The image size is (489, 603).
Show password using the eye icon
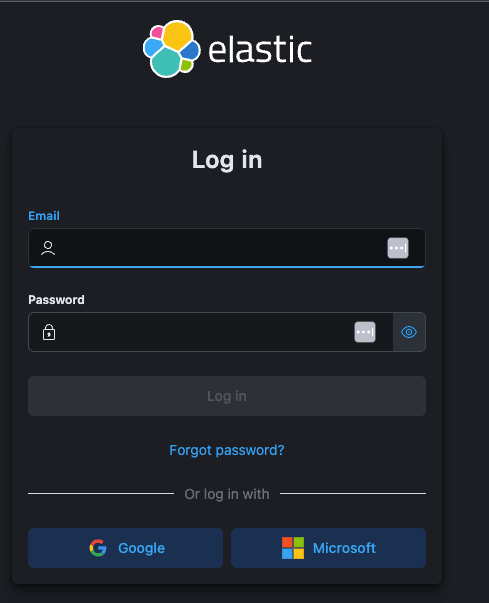click(409, 332)
